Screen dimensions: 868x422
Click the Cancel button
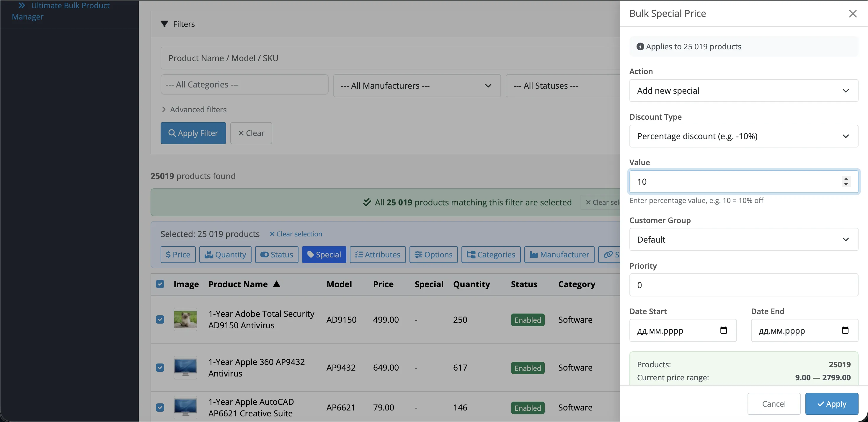click(x=774, y=404)
